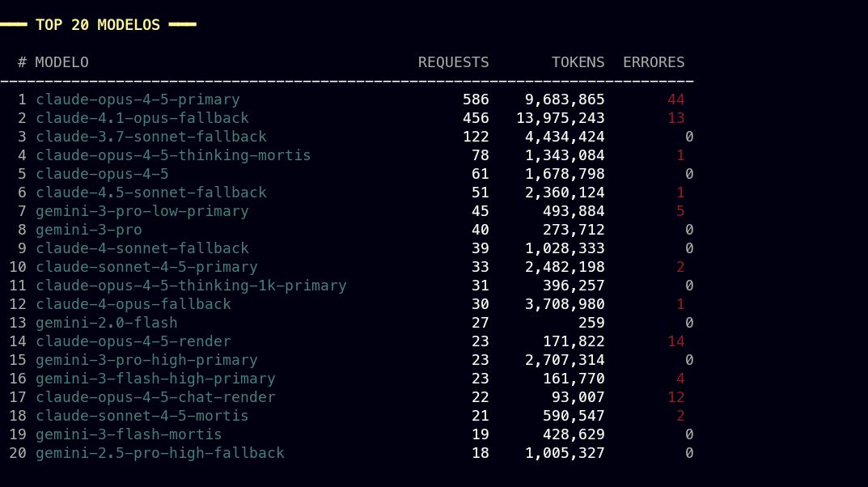Click the MODELO column header
This screenshot has height=487, width=868.
tap(61, 62)
